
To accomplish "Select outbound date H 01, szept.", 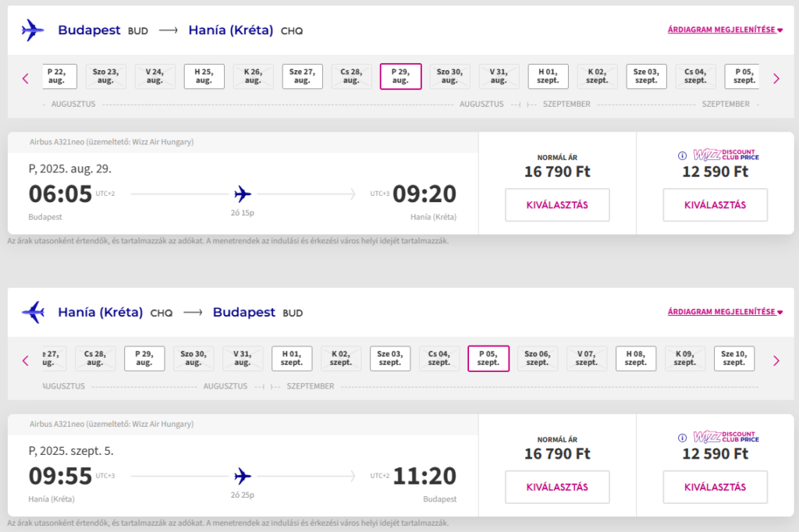I will tap(548, 76).
